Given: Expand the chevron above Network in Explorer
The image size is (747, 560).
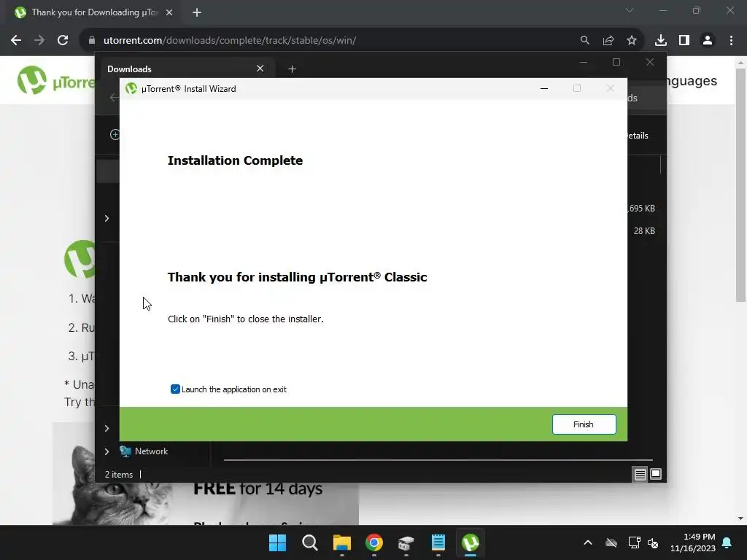Looking at the screenshot, I should coord(107,428).
